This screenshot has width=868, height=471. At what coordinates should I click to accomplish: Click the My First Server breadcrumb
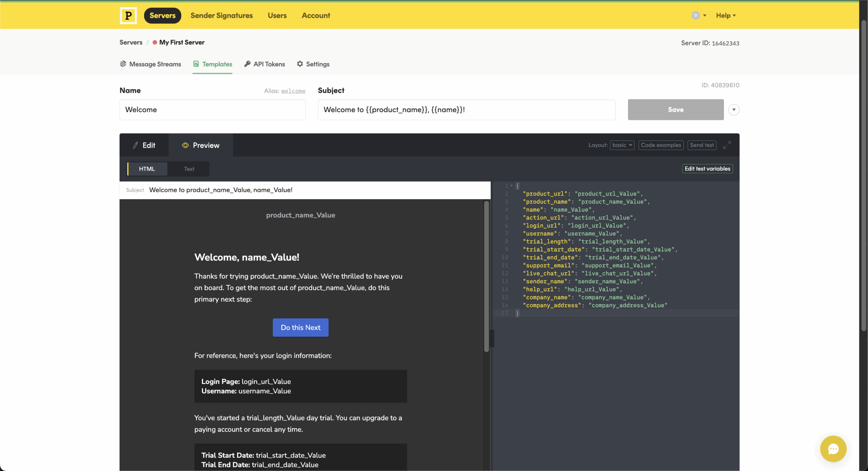click(x=182, y=42)
